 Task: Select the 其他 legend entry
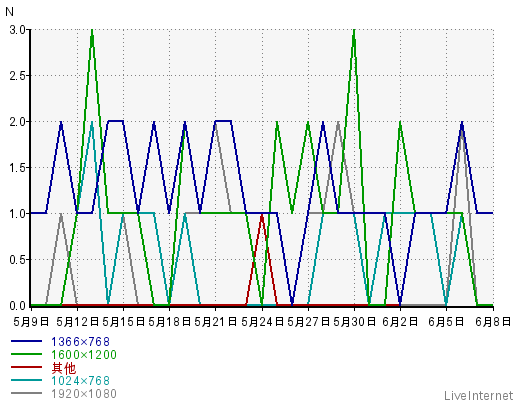[64, 368]
